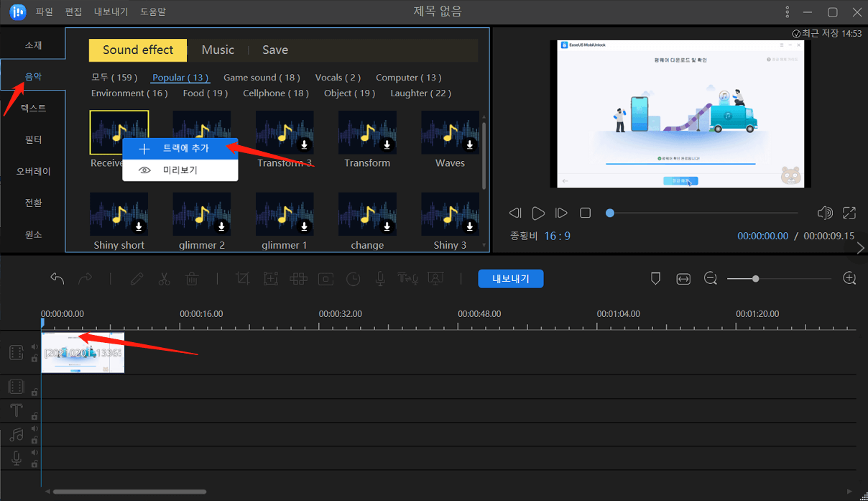Mute the music track speaker icon
This screenshot has height=501, width=868.
coord(34,429)
